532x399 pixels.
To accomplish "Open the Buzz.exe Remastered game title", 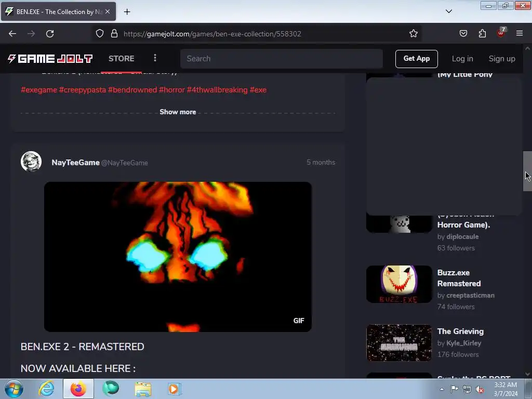I will (459, 278).
